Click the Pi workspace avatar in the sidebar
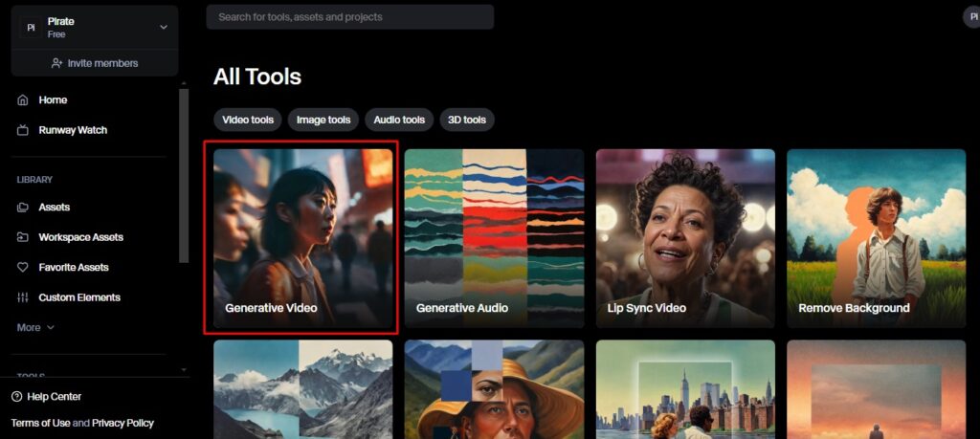Viewport: 980px width, 439px height. [x=31, y=28]
